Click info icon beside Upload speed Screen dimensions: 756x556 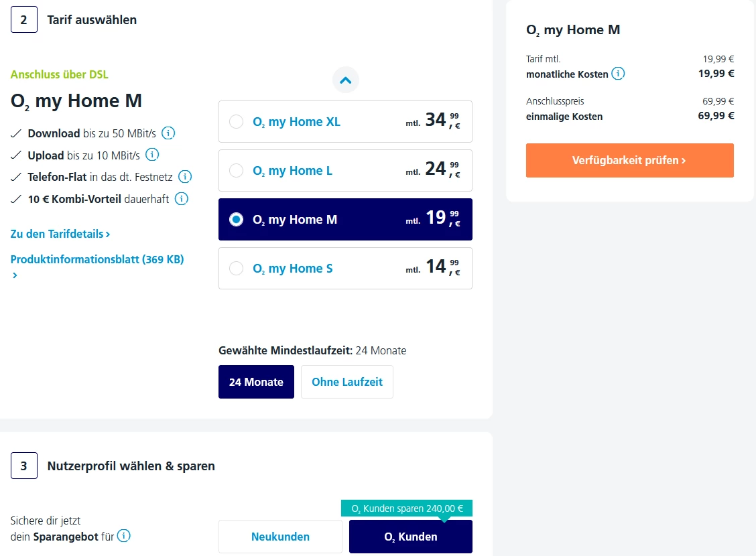coord(152,155)
